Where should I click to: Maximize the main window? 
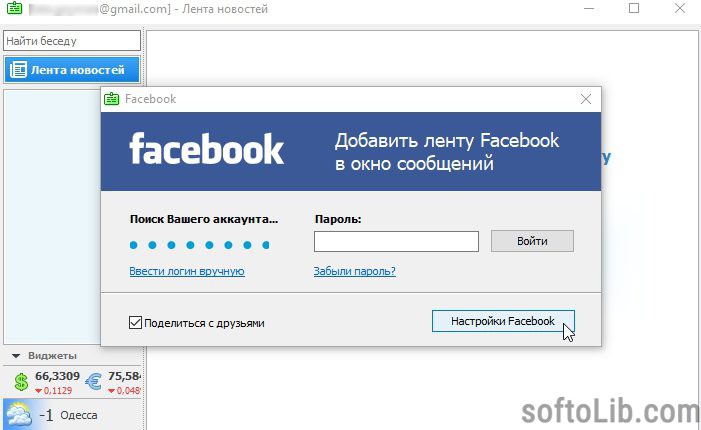point(633,8)
